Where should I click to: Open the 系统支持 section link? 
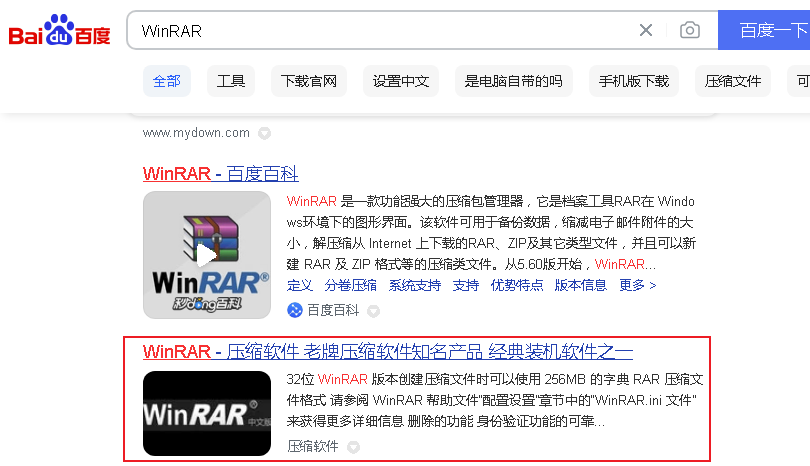(414, 285)
